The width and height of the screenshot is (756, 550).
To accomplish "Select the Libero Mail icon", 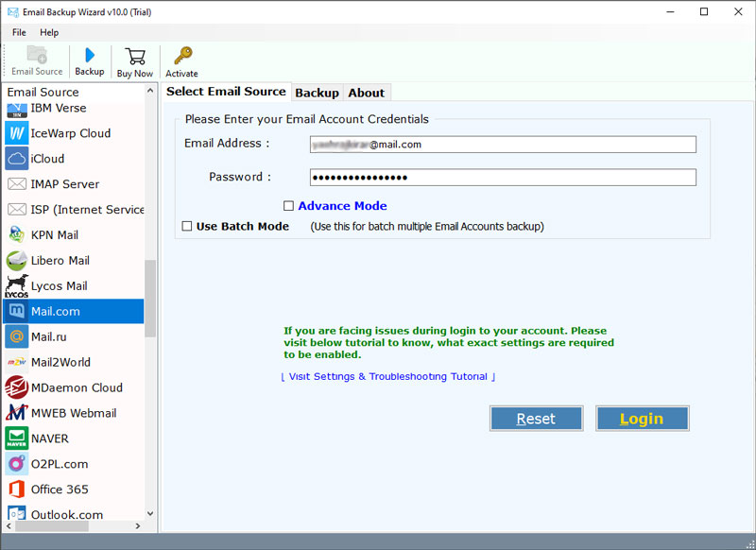I will click(17, 260).
